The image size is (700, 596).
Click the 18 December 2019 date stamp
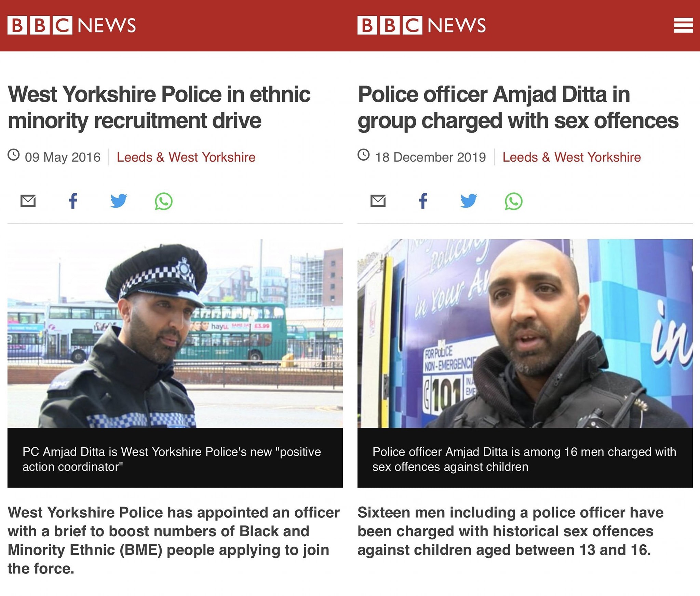[422, 157]
